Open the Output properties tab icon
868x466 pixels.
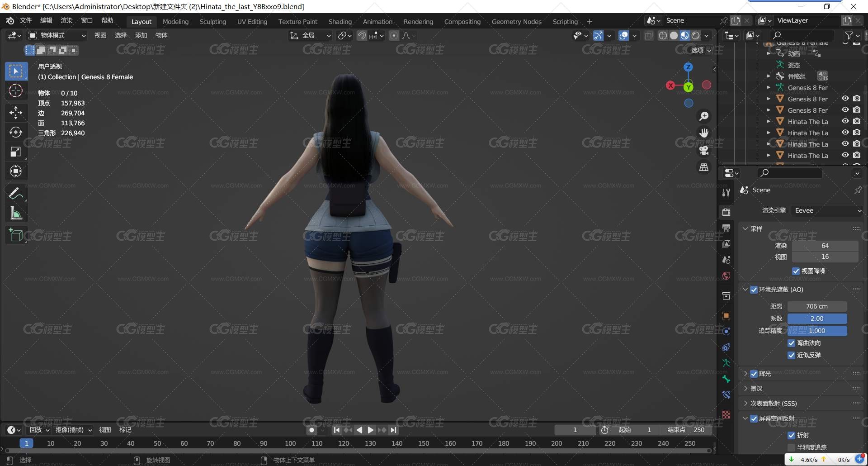pyautogui.click(x=726, y=228)
